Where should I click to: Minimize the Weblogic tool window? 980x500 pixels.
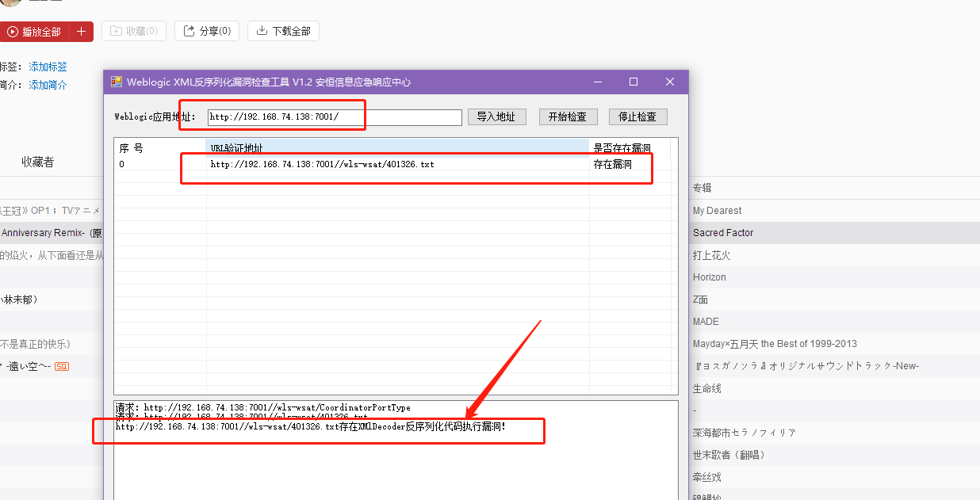[596, 82]
